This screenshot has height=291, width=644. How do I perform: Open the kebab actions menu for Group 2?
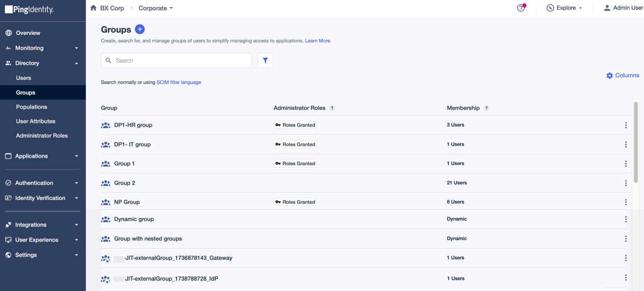626,183
